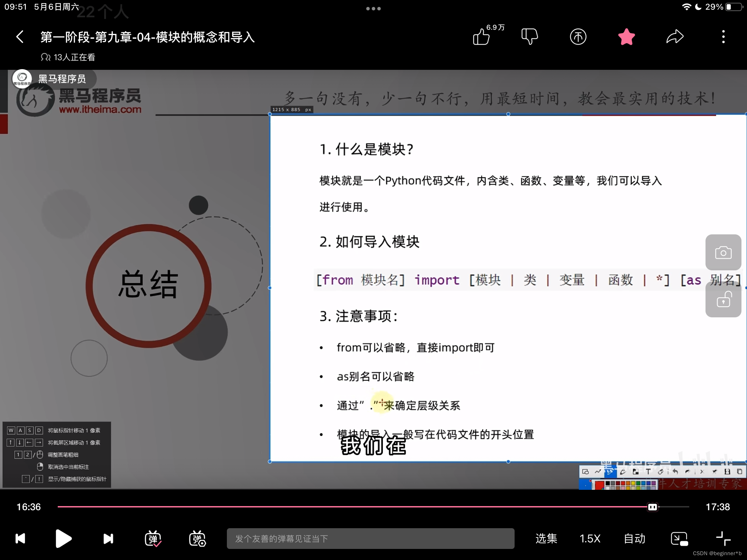Take a screenshot with the camera icon
This screenshot has width=747, height=560.
[723, 252]
